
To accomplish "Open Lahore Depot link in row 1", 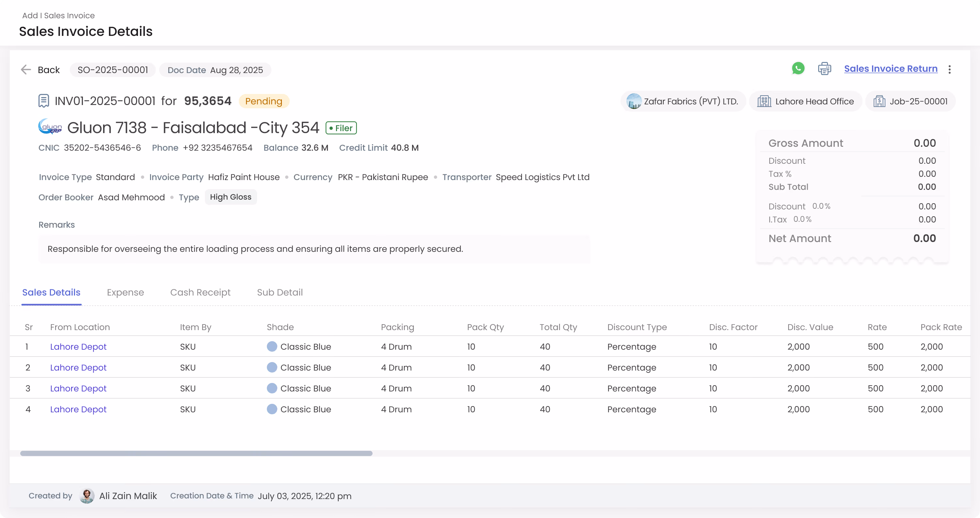I will point(78,346).
